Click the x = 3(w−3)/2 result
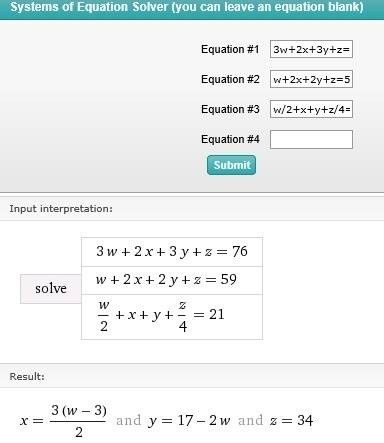The height and width of the screenshot is (443, 384). [63, 421]
